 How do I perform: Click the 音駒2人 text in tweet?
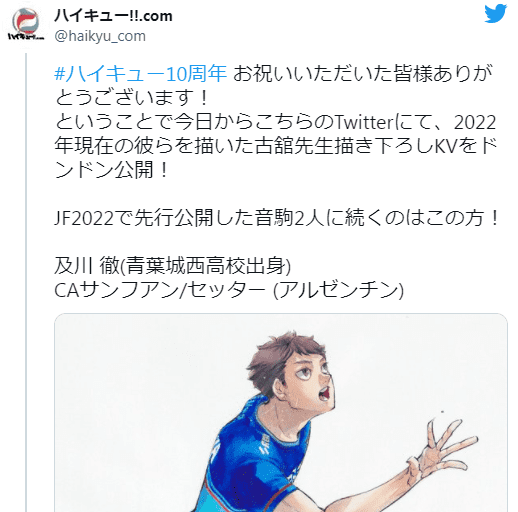pos(290,218)
